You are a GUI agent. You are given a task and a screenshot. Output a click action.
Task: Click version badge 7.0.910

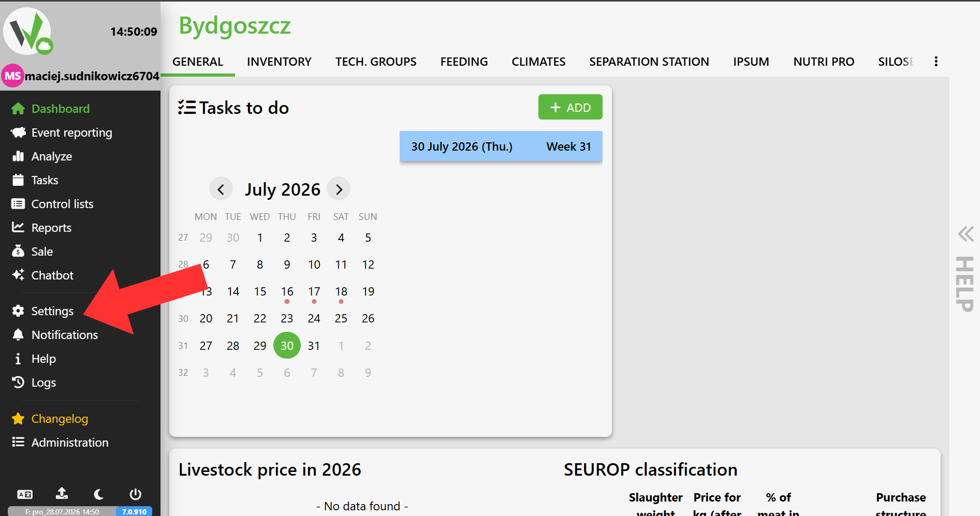click(134, 511)
